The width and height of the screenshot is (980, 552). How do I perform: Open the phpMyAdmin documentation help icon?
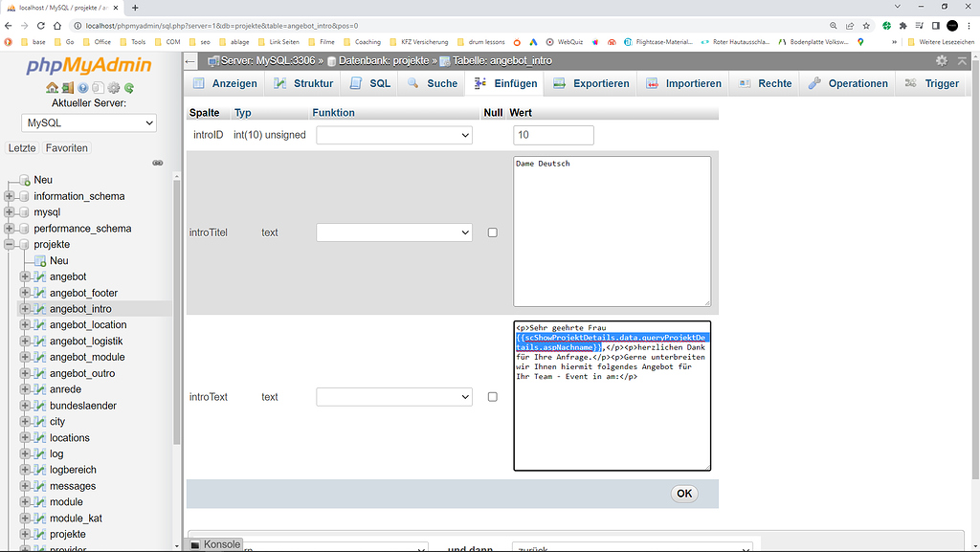click(82, 88)
